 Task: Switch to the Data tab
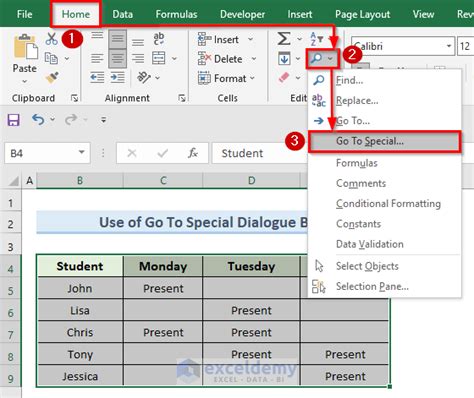pos(122,14)
